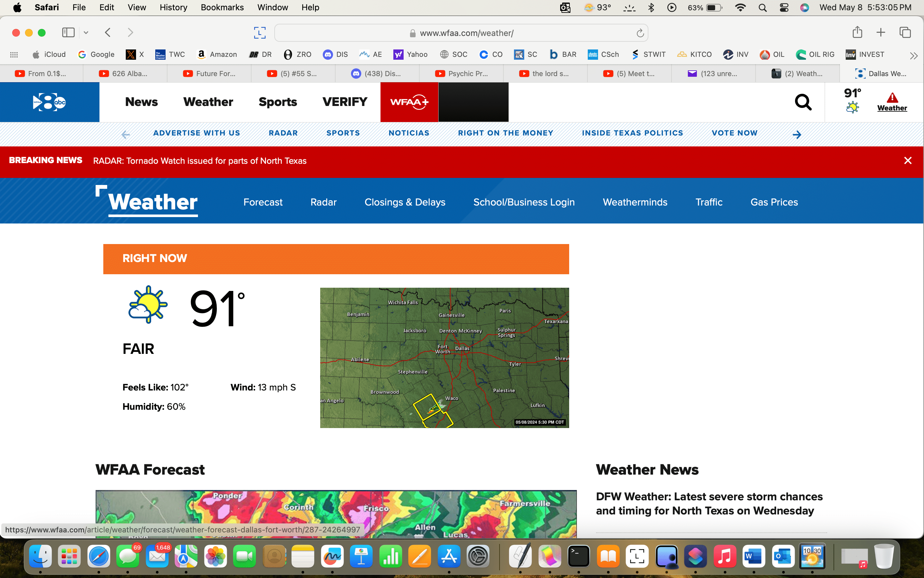Open the OIL RIG bookmark
Screen dimensions: 924x578
coord(815,54)
